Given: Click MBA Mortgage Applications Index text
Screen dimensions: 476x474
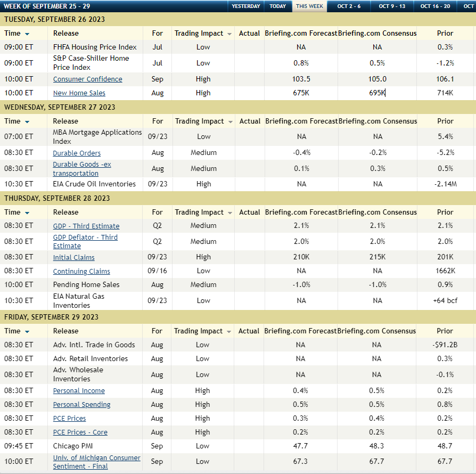Looking at the screenshot, I should (97, 137).
